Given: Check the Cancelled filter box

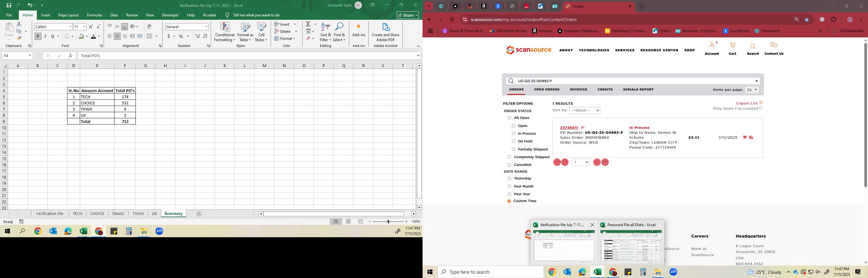Looking at the screenshot, I should point(509,165).
